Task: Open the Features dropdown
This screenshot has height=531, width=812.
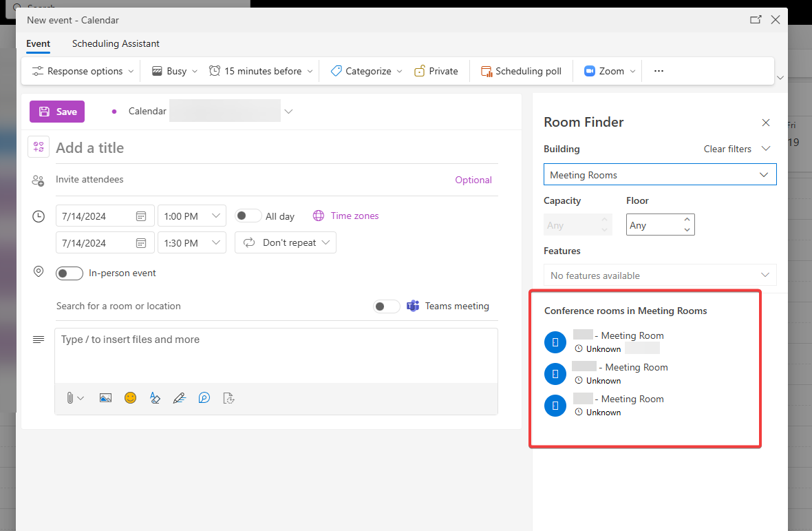Action: (660, 275)
